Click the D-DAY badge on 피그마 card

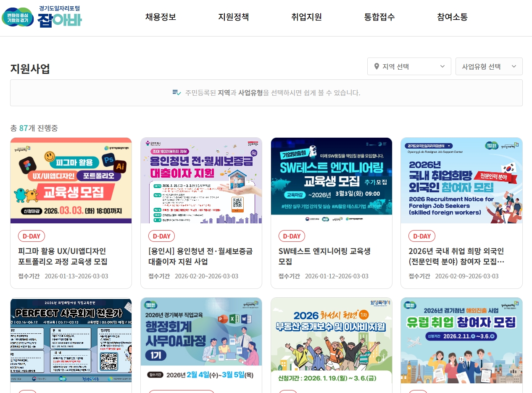point(32,236)
